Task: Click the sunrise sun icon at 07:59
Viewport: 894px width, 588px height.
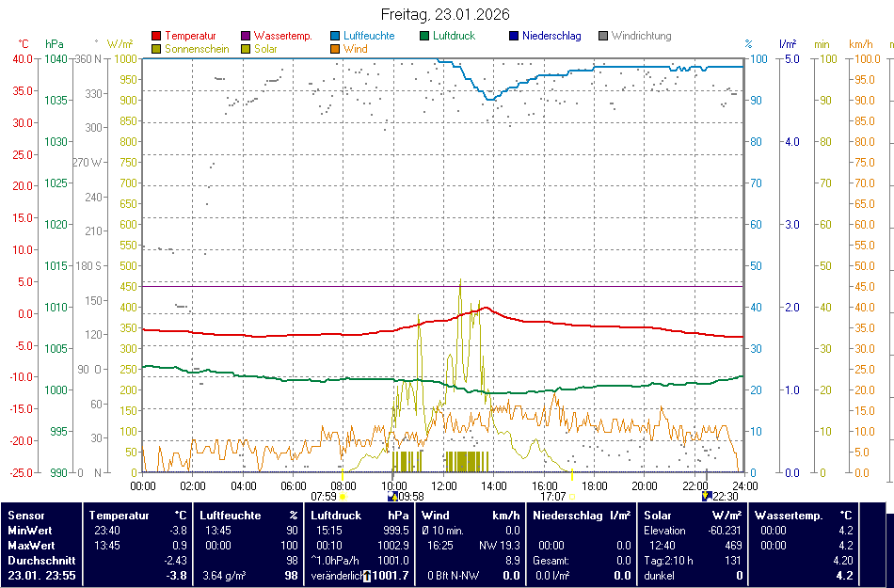Action: [x=343, y=496]
